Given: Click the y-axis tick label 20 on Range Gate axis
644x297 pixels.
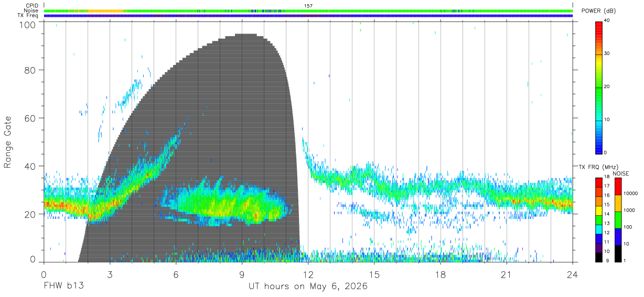Looking at the screenshot, I should [31, 214].
